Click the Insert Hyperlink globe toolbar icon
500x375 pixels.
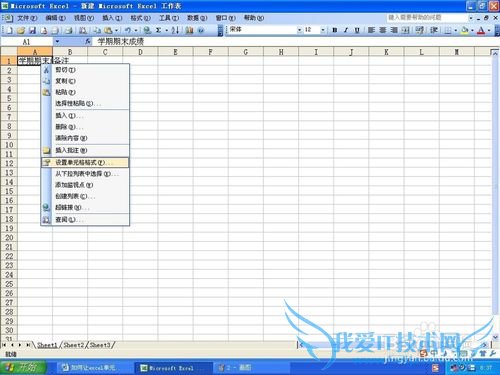[147, 30]
